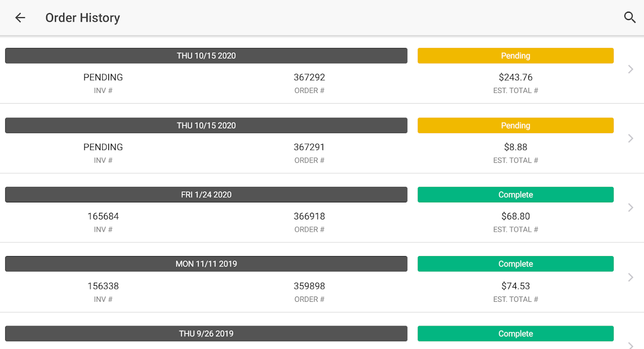Click the Order History title
The width and height of the screenshot is (644, 349).
tap(82, 18)
